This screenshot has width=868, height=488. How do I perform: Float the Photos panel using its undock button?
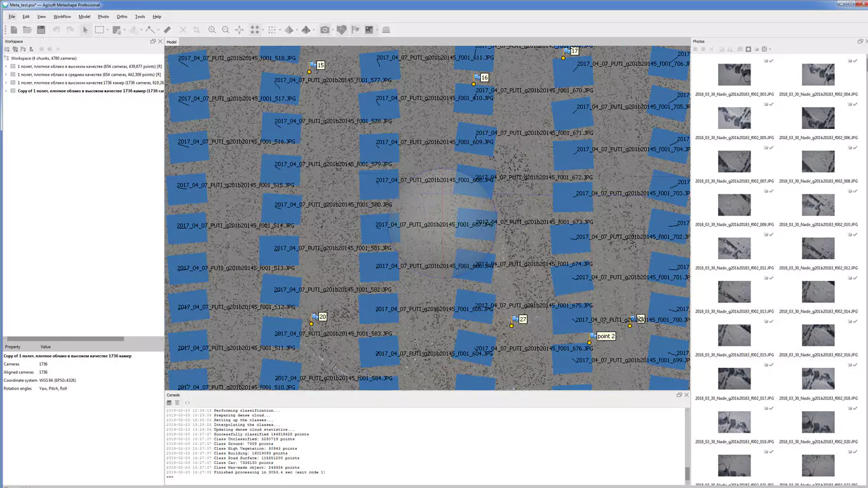[x=860, y=41]
